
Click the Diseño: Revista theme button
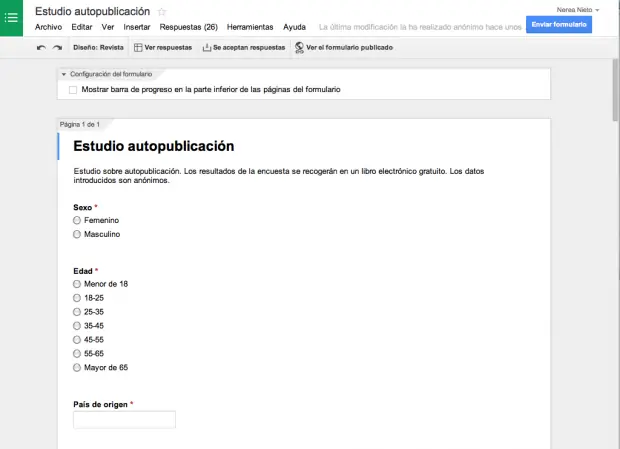tap(98, 47)
